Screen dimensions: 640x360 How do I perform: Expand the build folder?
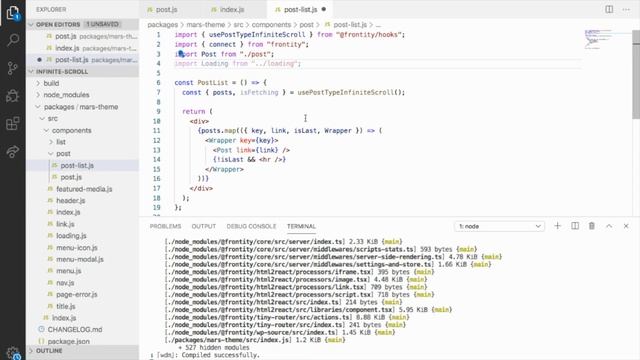pos(83,83)
